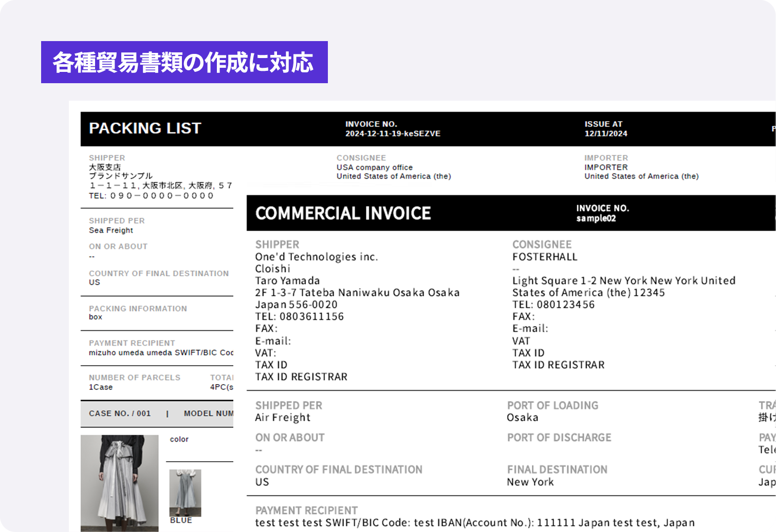
Task: Click the IMPORTER value under Importer heading
Action: 606,167
